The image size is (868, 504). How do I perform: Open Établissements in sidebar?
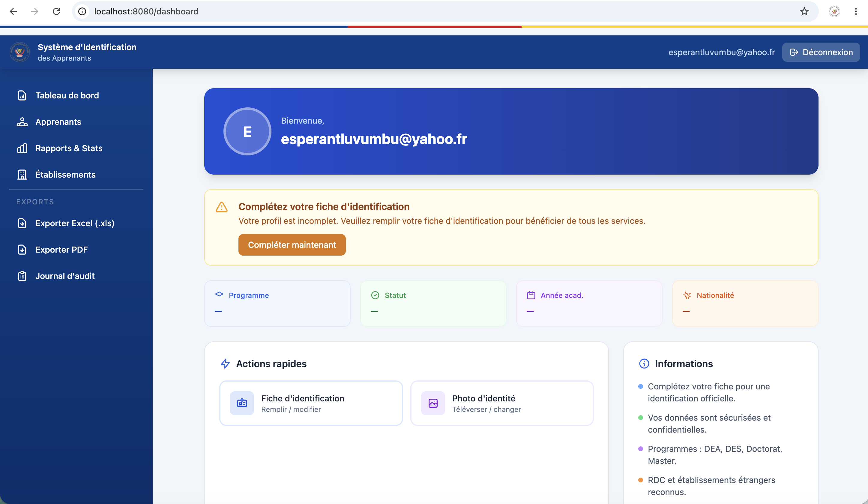(x=76, y=175)
